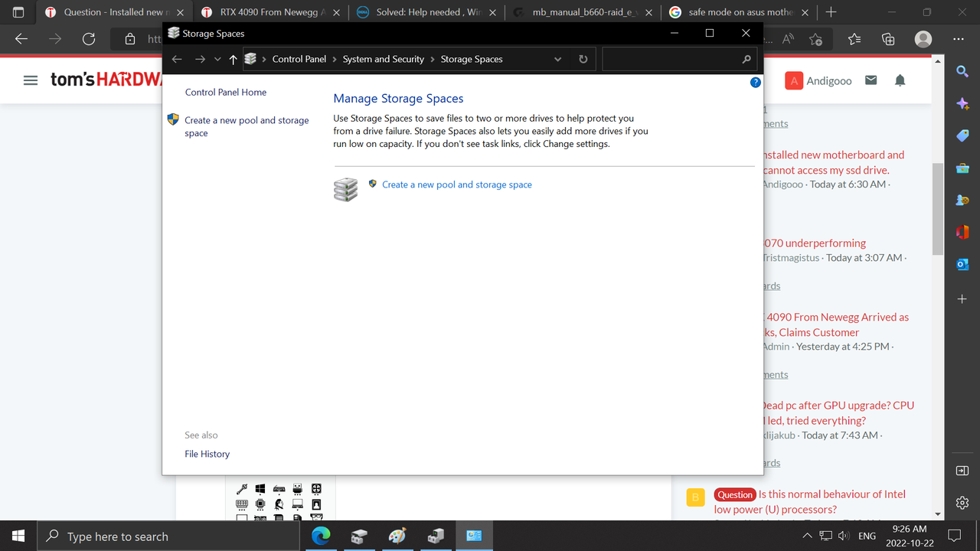Click the stacked drives icon
Image resolution: width=980 pixels, height=551 pixels.
pos(346,190)
